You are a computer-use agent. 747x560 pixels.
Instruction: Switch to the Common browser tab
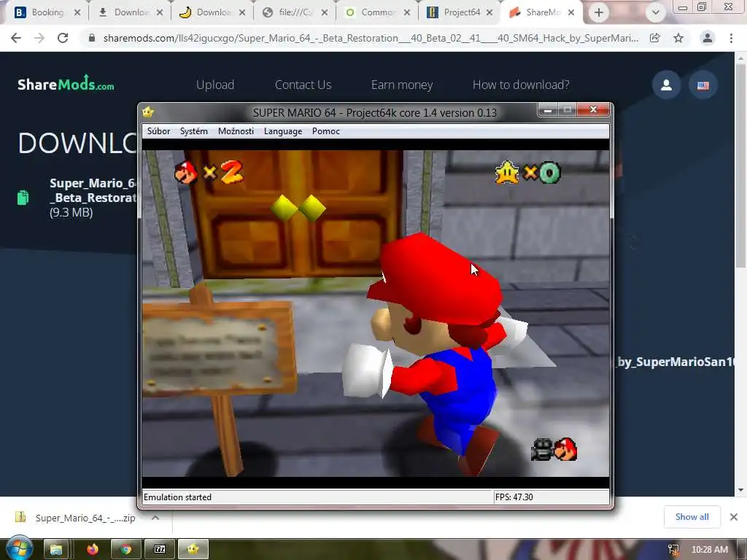[x=378, y=12]
